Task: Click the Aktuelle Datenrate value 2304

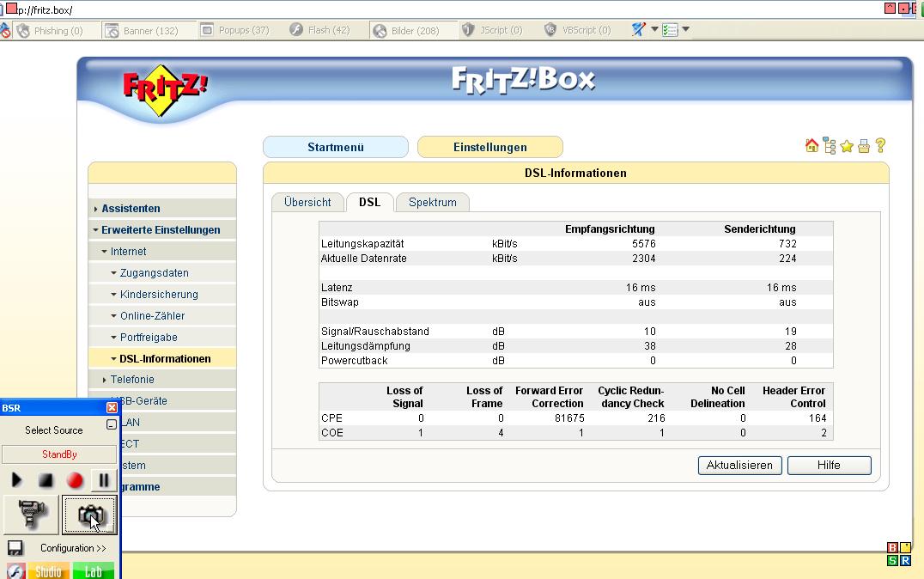Action: [643, 259]
